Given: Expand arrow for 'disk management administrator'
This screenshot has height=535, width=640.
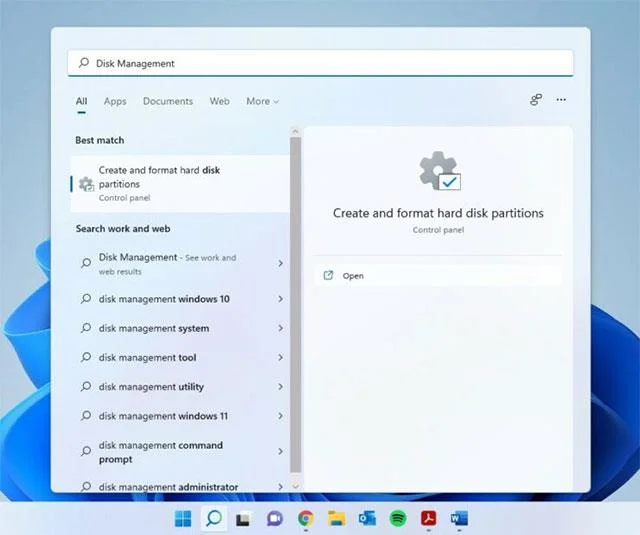Looking at the screenshot, I should [280, 487].
